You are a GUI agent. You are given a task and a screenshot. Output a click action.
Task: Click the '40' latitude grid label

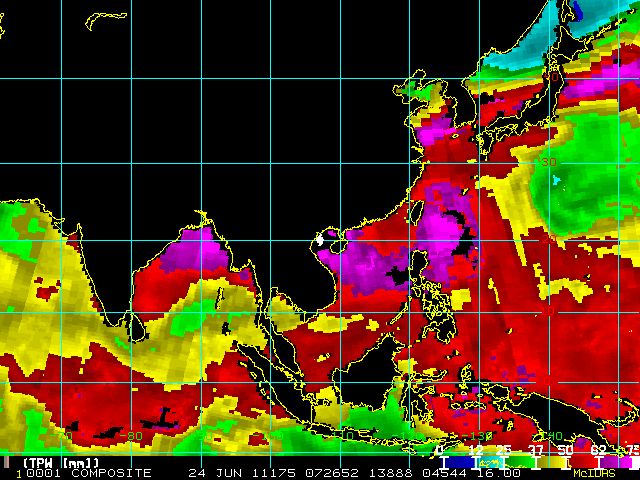551,76
